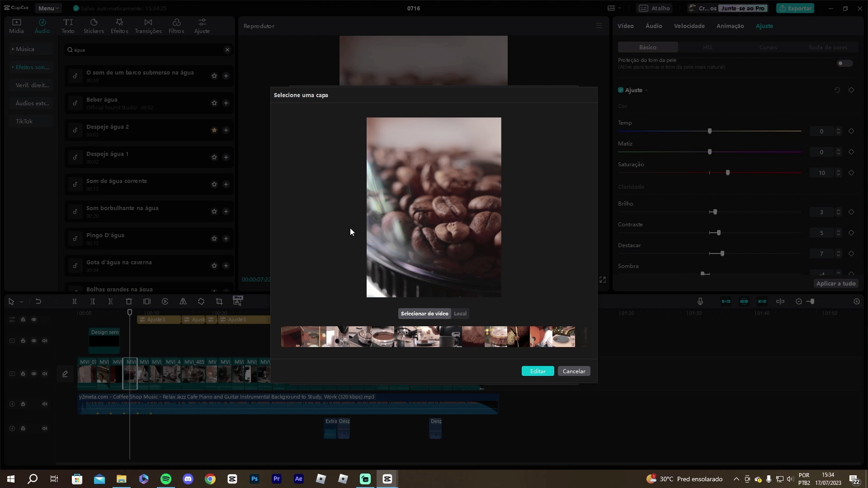Toggle visibility eye on main video track
The width and height of the screenshot is (868, 488).
[x=34, y=374]
